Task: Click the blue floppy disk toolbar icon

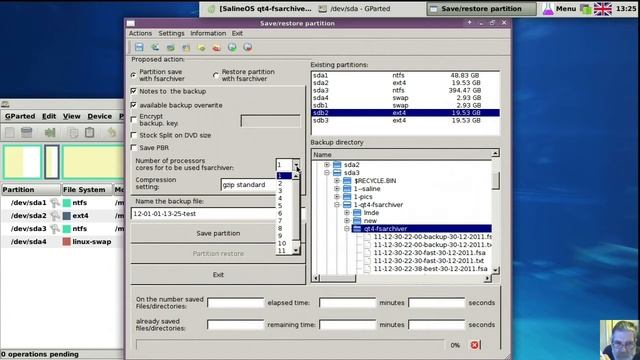Action: 139,47
